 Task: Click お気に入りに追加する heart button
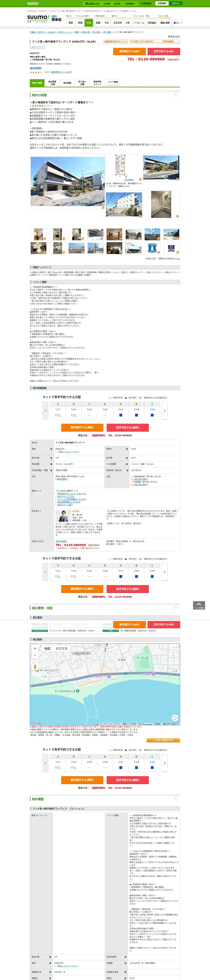coord(142,41)
